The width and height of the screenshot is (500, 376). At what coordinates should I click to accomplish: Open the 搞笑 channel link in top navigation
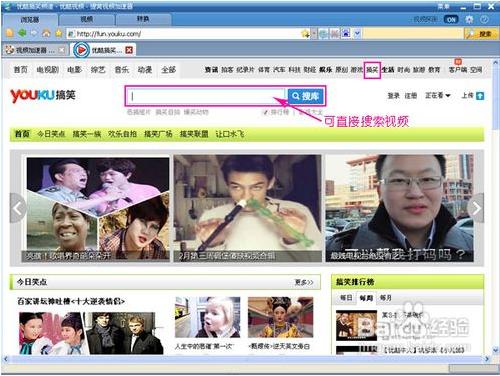tap(372, 70)
